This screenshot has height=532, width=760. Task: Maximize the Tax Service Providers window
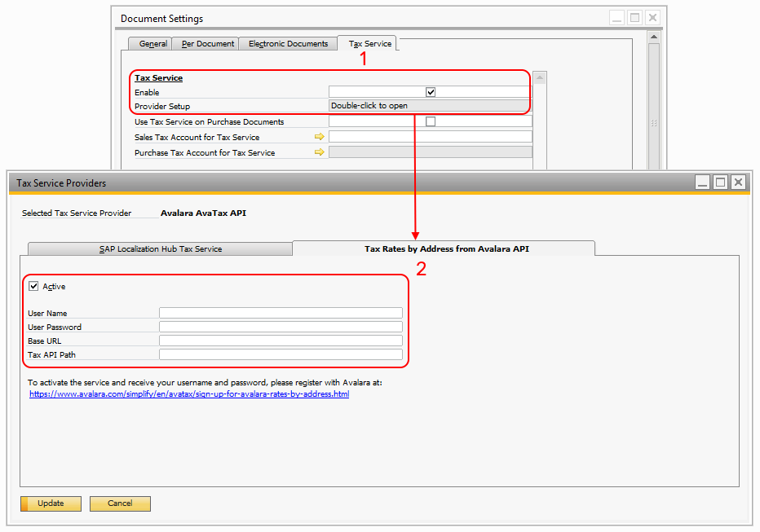pyautogui.click(x=720, y=182)
